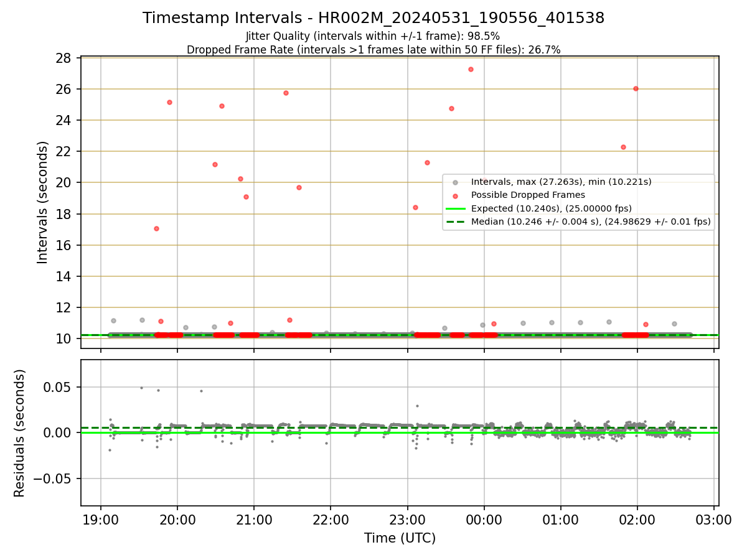
Task: Click the Intervals (seconds) axis label
Action: [x=43, y=202]
